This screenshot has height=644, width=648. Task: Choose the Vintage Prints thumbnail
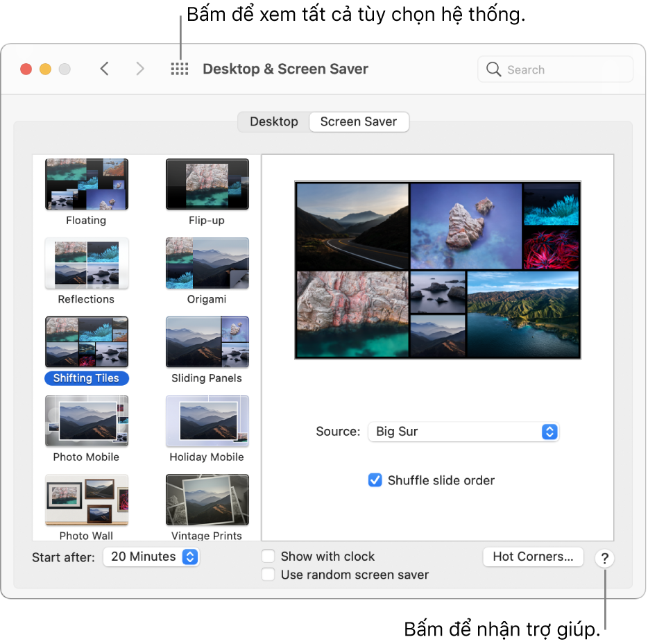click(x=207, y=500)
